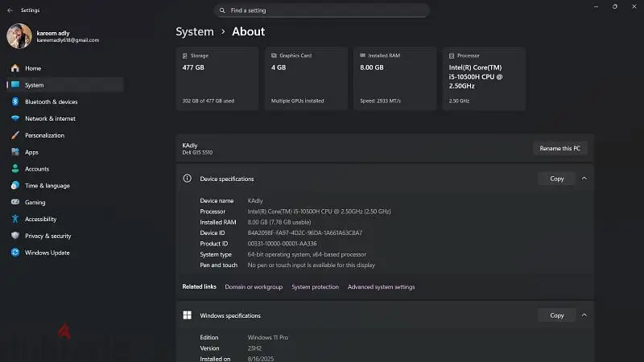The width and height of the screenshot is (644, 362).
Task: Click the Dell G15 5510 model text
Action: 197,152
